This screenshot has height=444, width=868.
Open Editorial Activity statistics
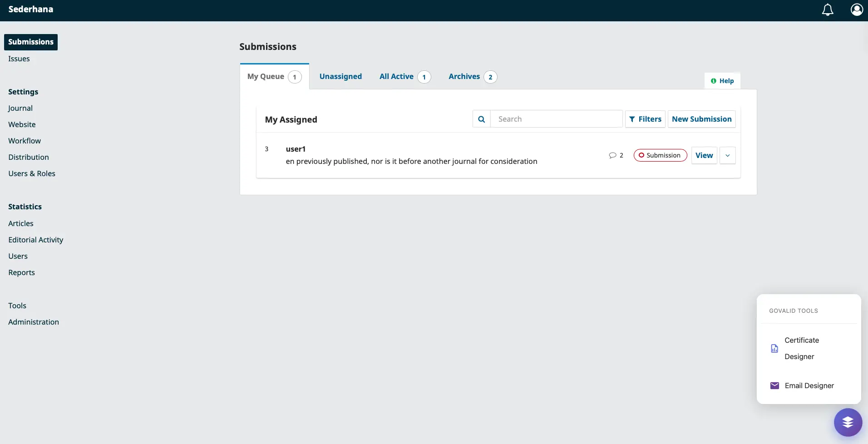pos(35,240)
